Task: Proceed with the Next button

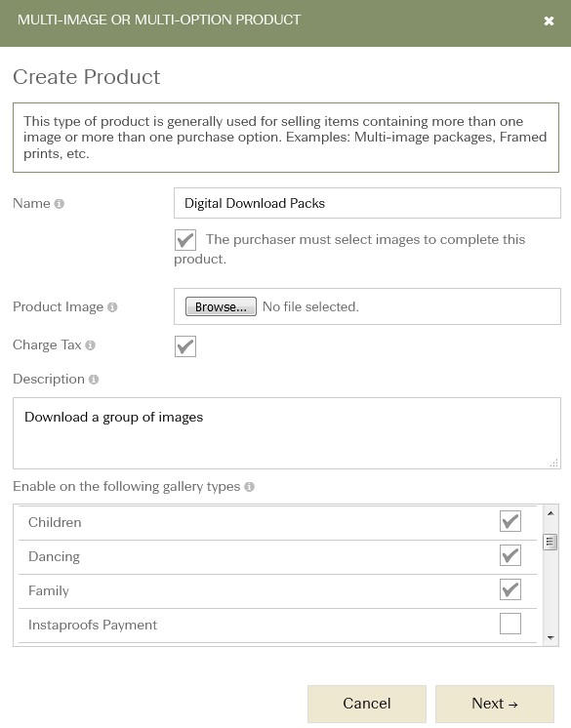Action: coord(495,704)
